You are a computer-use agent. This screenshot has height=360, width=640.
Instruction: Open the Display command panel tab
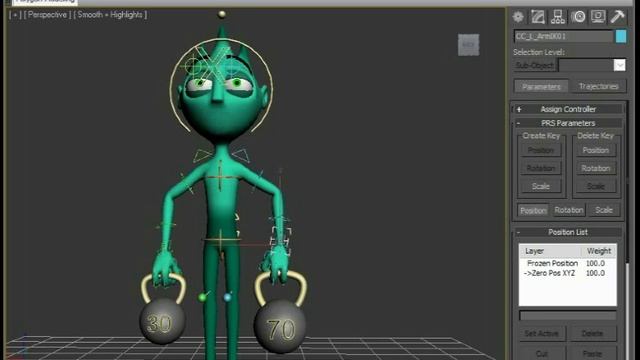click(x=598, y=17)
